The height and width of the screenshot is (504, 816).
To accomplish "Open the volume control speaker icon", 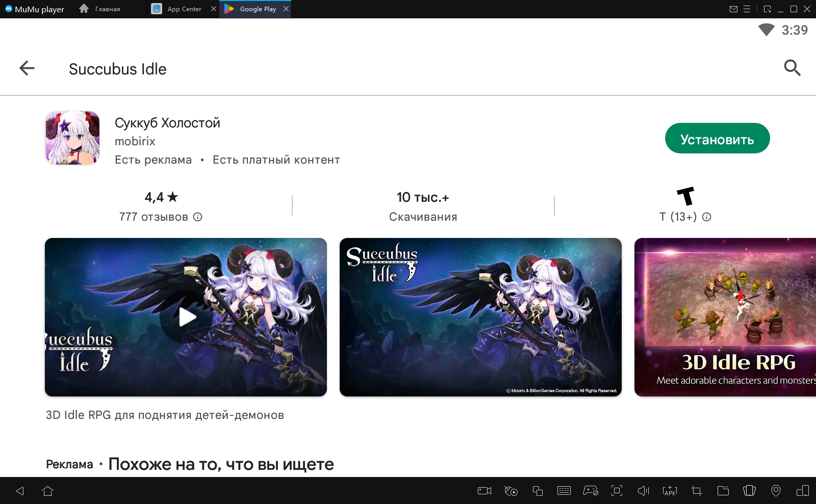I will pos(643,491).
